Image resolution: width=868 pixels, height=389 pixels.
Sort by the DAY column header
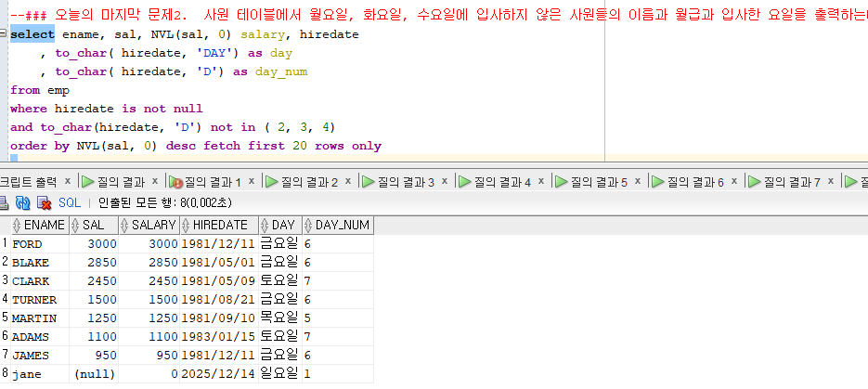[280, 226]
